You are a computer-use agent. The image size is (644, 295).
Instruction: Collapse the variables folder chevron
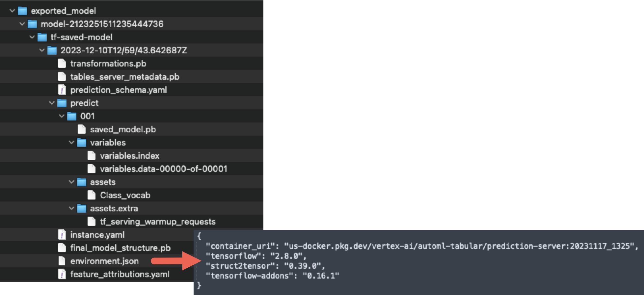click(71, 142)
